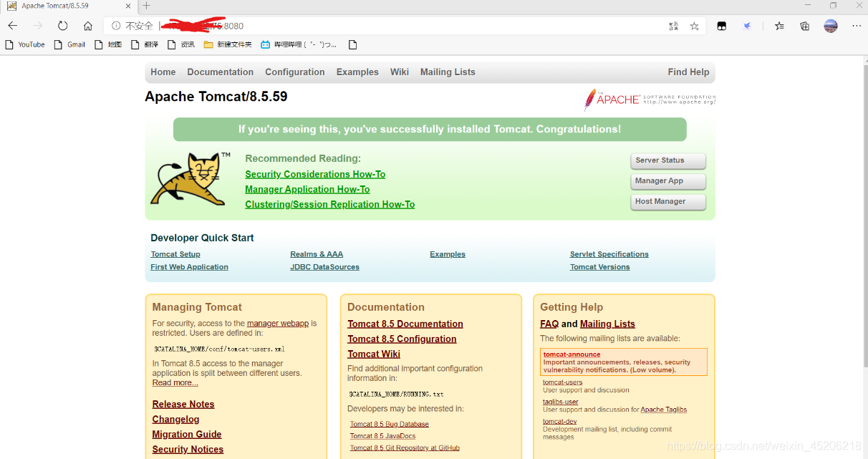Screen dimensions: 868x459
Task: Open Release Notes link
Action: pos(183,405)
